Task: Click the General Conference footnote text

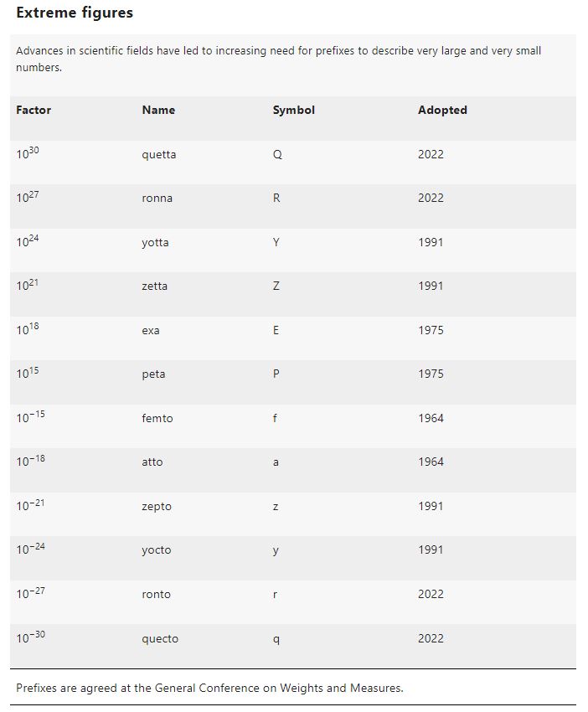Action: pos(209,688)
